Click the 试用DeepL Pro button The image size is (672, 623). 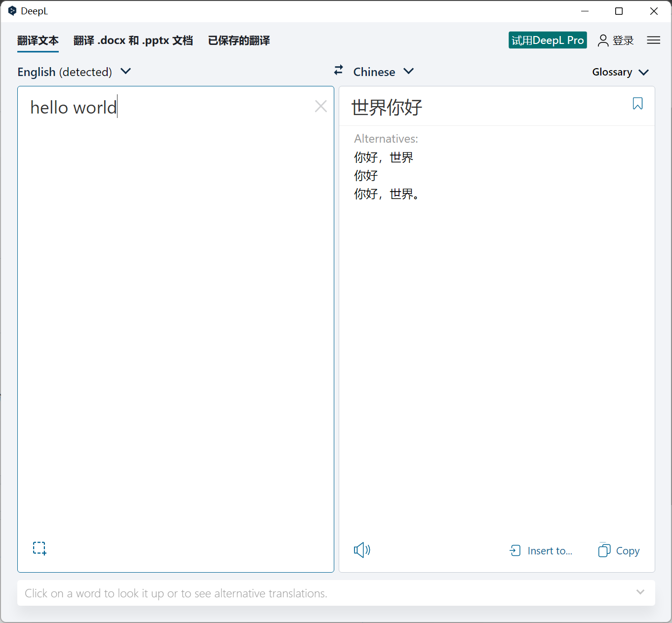pyautogui.click(x=548, y=40)
